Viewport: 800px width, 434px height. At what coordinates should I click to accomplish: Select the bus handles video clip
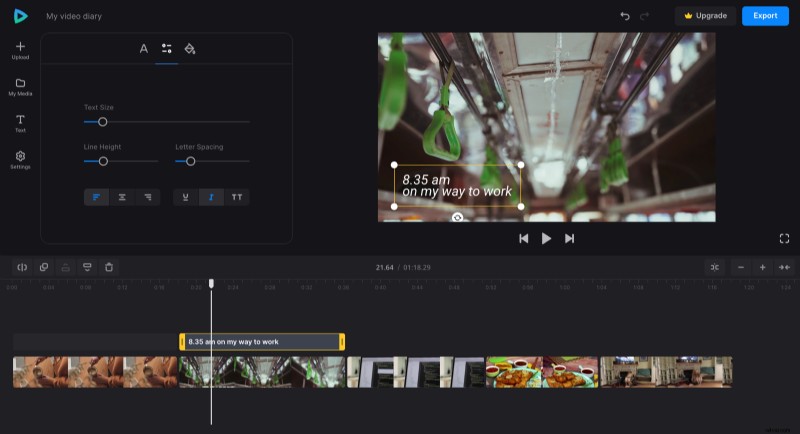(x=262, y=372)
